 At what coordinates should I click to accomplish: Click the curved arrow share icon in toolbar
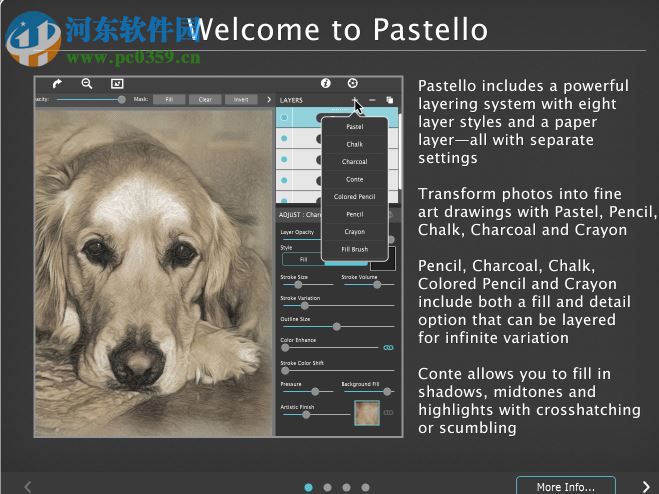57,84
